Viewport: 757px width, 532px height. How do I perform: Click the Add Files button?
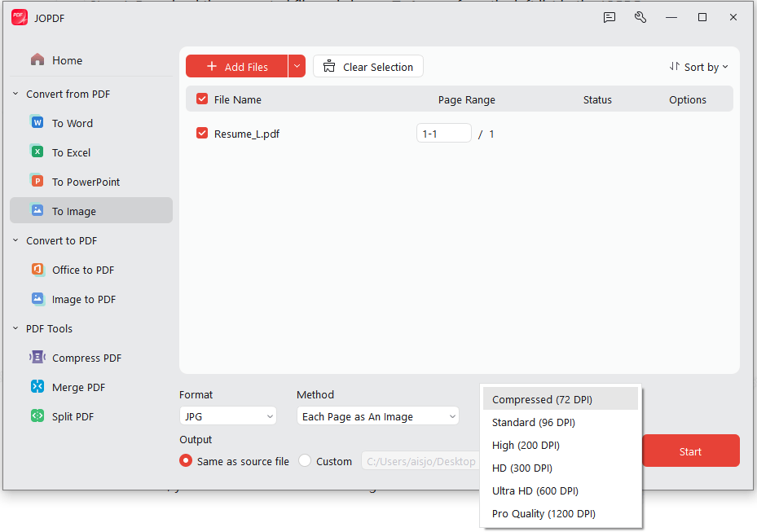pyautogui.click(x=236, y=66)
